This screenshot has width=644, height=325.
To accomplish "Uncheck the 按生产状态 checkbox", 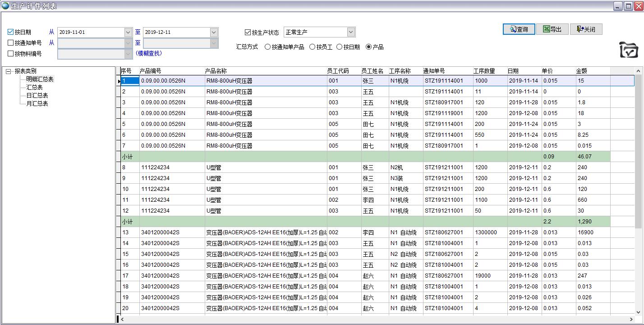I will pos(248,32).
